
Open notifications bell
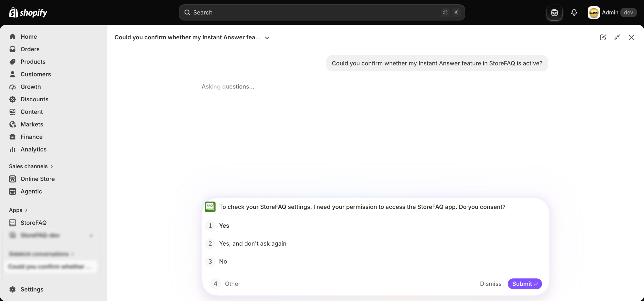click(x=574, y=13)
